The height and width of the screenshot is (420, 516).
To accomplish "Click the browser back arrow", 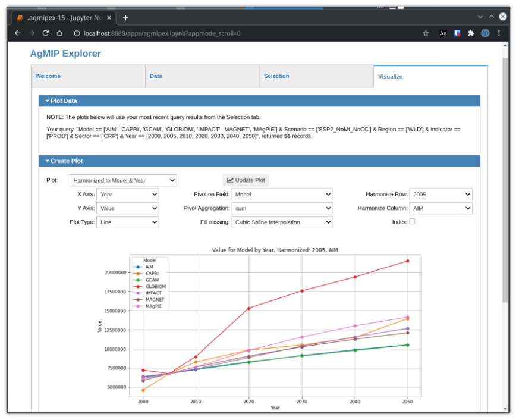I will point(18,33).
